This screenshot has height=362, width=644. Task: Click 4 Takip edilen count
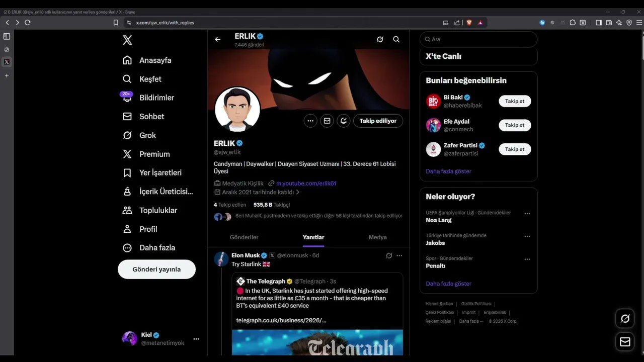tap(230, 205)
